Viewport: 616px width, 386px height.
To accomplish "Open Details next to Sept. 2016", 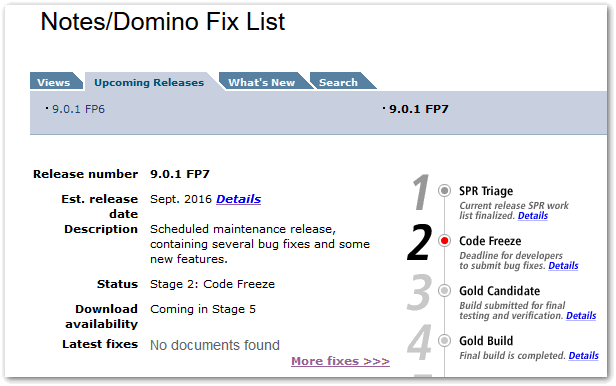I will point(238,199).
